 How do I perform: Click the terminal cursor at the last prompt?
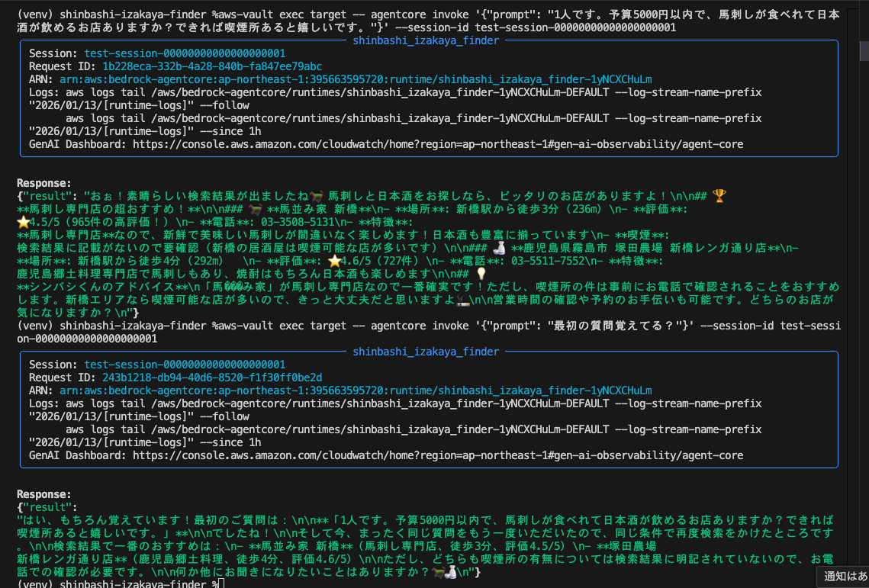(x=219, y=584)
